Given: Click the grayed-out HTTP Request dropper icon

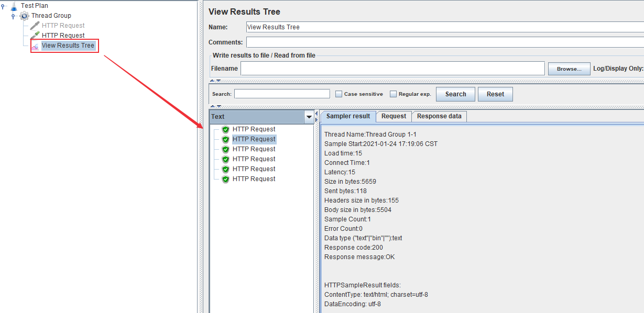Looking at the screenshot, I should tap(35, 26).
